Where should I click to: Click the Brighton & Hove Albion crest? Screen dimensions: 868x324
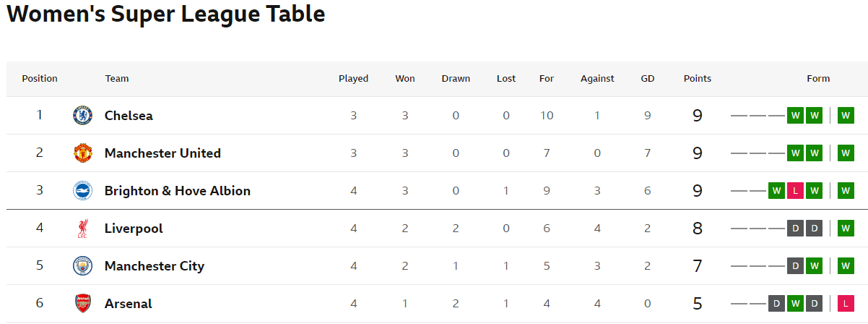pyautogui.click(x=83, y=191)
